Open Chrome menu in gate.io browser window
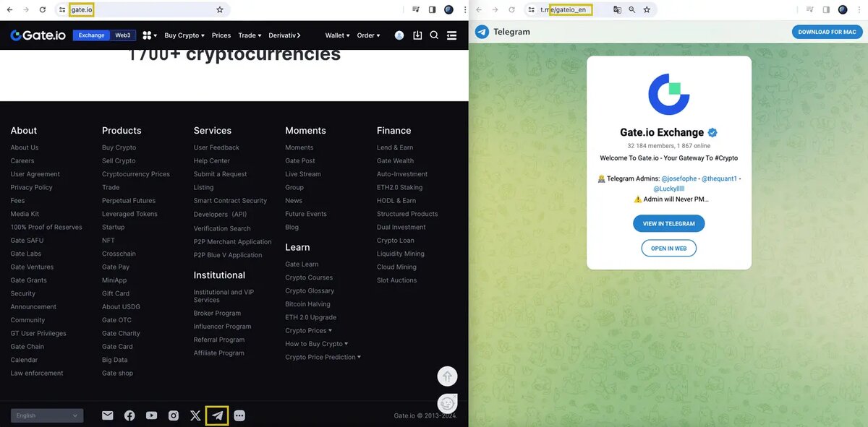Image resolution: width=868 pixels, height=427 pixels. coord(465,9)
